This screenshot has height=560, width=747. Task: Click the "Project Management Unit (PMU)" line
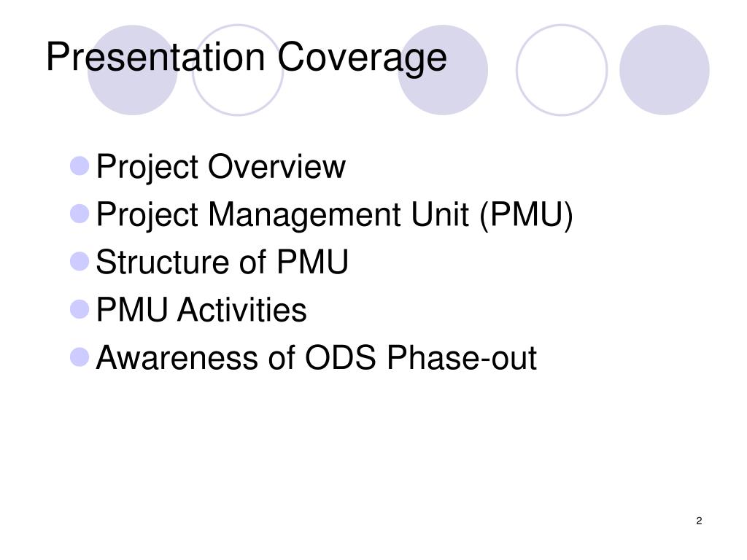[x=335, y=215]
